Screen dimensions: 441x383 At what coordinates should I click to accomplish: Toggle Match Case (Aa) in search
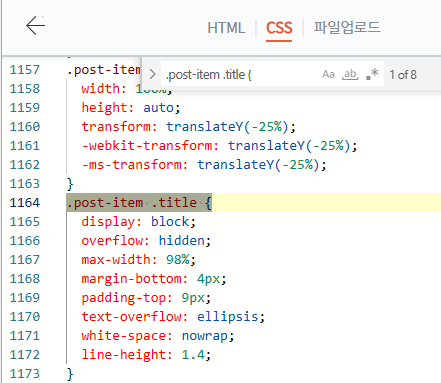328,74
